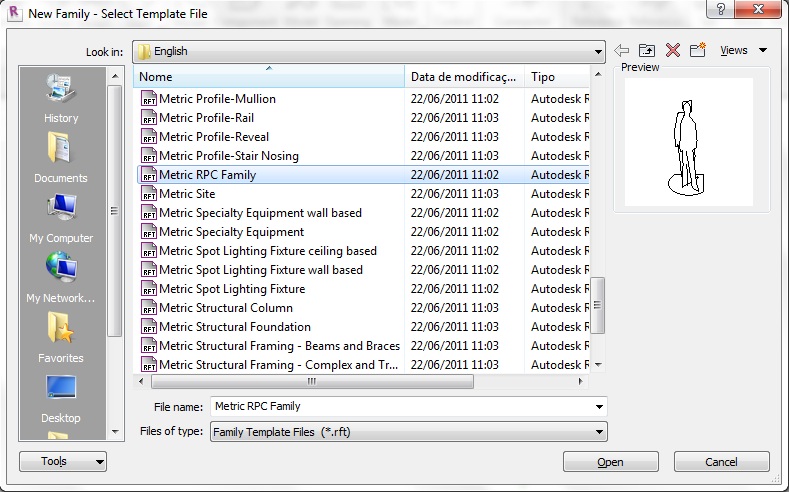Click the file list horizontal scrollbar thumb
Screen dimensions: 789x492
pos(312,381)
